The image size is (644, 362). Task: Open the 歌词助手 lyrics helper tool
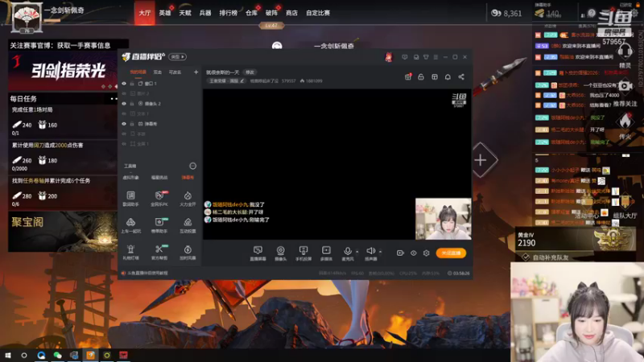tap(130, 198)
